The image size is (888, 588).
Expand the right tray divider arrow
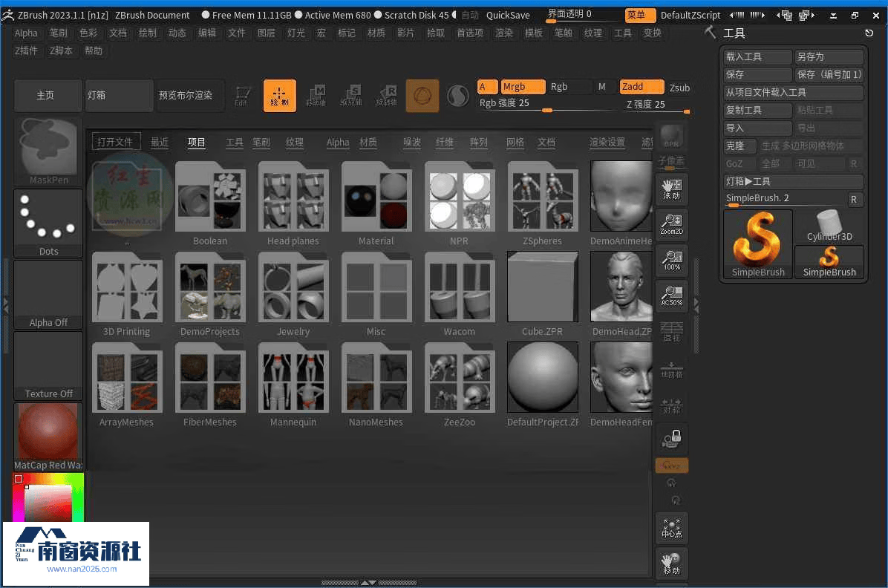tap(696, 307)
